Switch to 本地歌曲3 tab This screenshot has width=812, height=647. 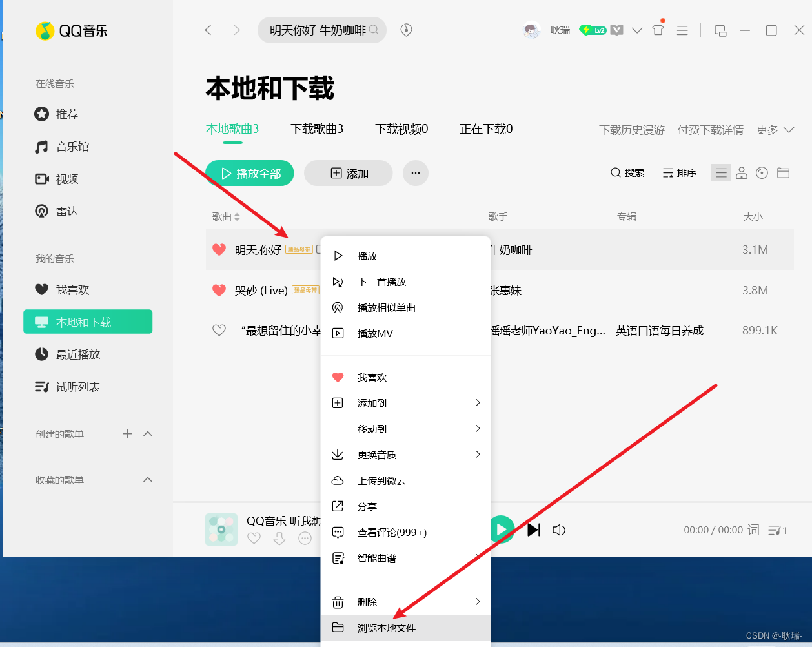[x=232, y=129]
